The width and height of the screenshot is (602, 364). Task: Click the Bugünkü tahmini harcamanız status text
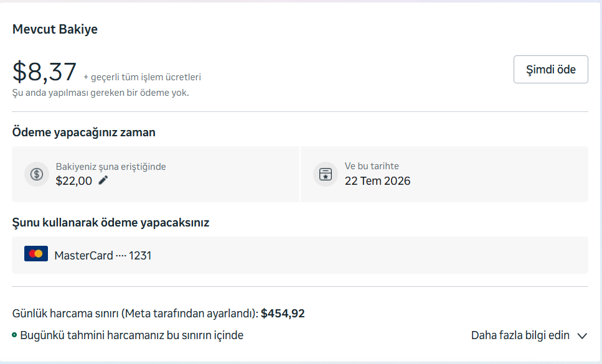click(x=132, y=335)
